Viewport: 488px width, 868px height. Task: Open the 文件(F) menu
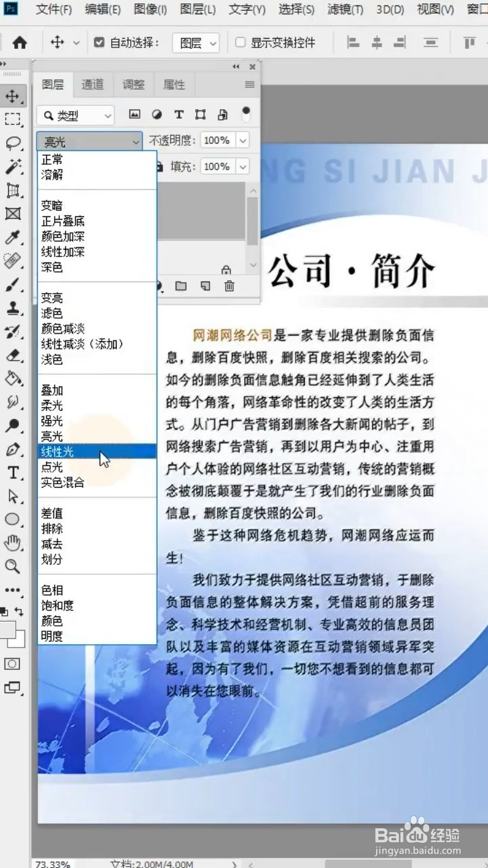click(54, 9)
